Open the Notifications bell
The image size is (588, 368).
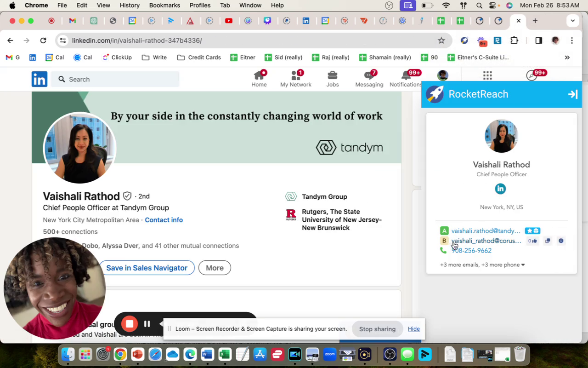(406, 79)
